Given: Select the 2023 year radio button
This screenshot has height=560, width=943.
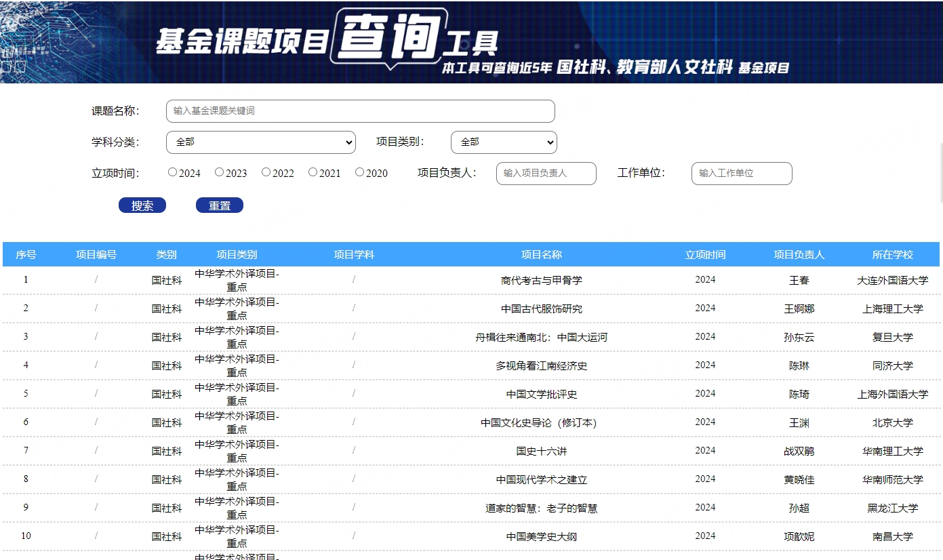Looking at the screenshot, I should click(219, 172).
